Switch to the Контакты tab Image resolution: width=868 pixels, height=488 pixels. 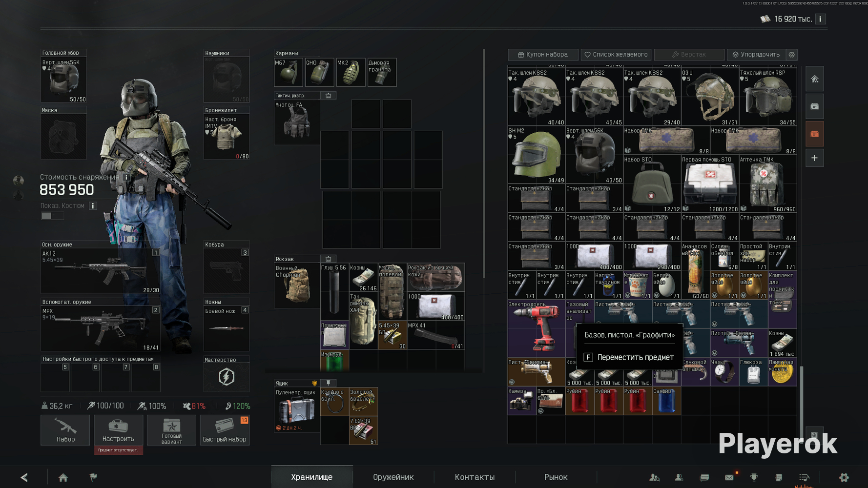475,477
